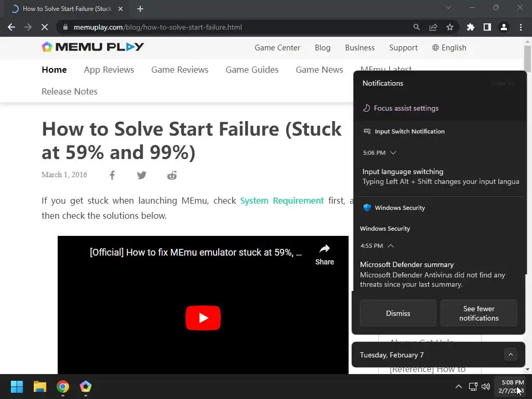Click the Windows Security shield header

(x=394, y=208)
